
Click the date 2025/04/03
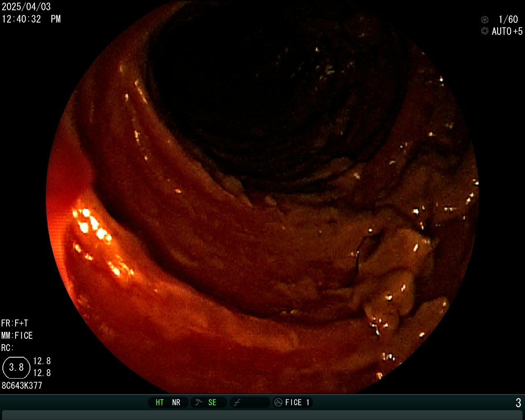26,7
